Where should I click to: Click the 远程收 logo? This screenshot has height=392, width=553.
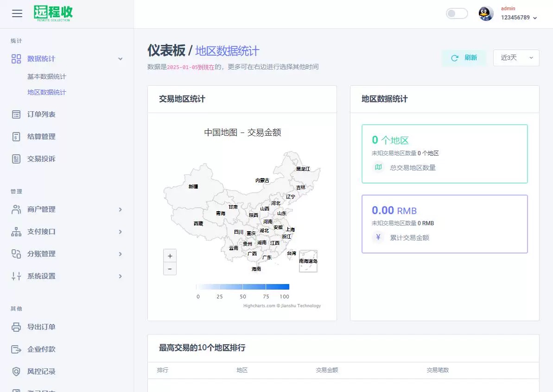[x=53, y=13]
